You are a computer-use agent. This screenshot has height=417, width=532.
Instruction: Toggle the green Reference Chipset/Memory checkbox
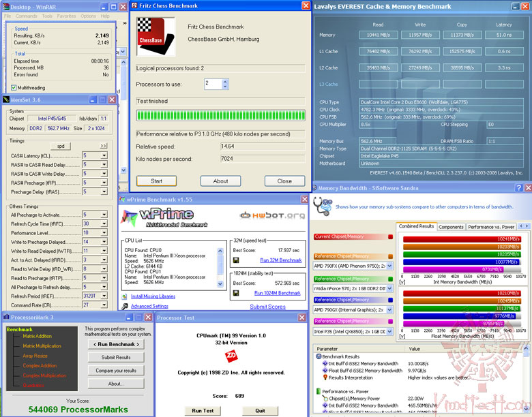point(390,279)
